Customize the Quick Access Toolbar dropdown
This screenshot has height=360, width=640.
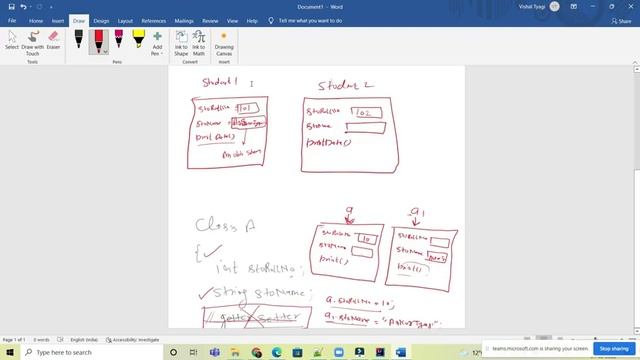[x=51, y=7]
